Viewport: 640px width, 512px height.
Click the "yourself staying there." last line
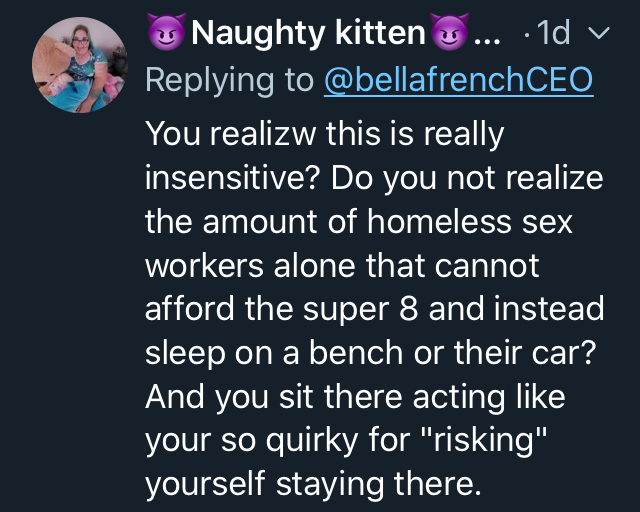(313, 486)
